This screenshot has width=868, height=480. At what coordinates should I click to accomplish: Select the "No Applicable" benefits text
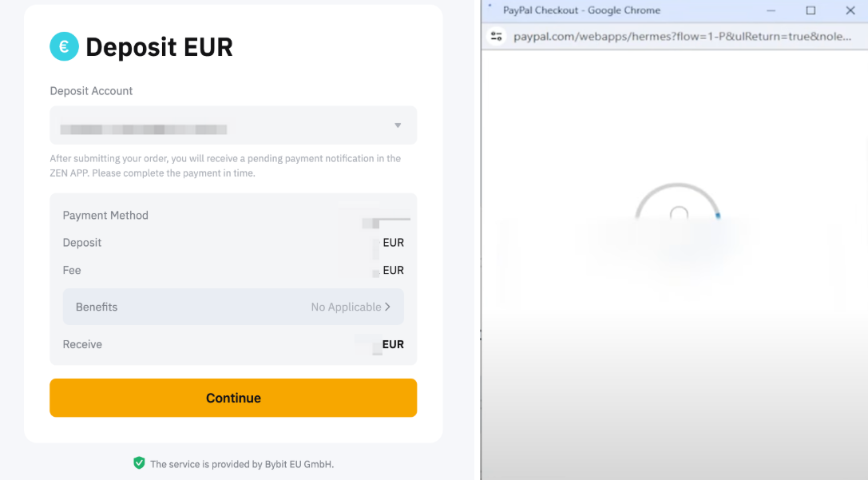point(346,307)
